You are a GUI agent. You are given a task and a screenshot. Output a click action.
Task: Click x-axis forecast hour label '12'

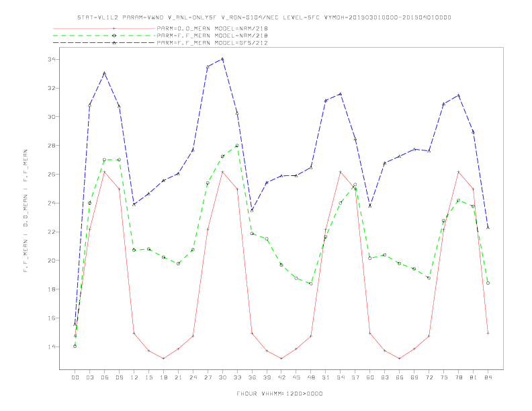click(134, 377)
